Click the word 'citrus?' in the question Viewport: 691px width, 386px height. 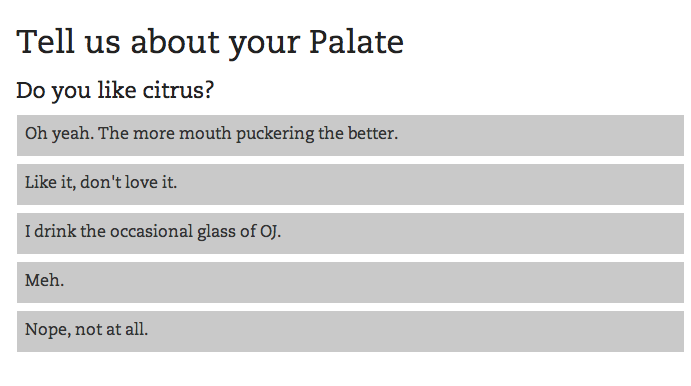coord(178,90)
